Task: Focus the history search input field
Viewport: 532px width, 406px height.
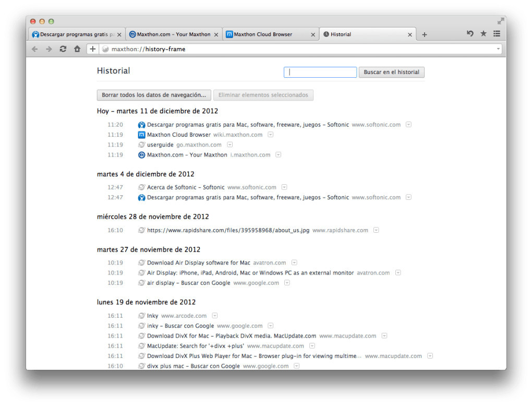Action: click(320, 72)
